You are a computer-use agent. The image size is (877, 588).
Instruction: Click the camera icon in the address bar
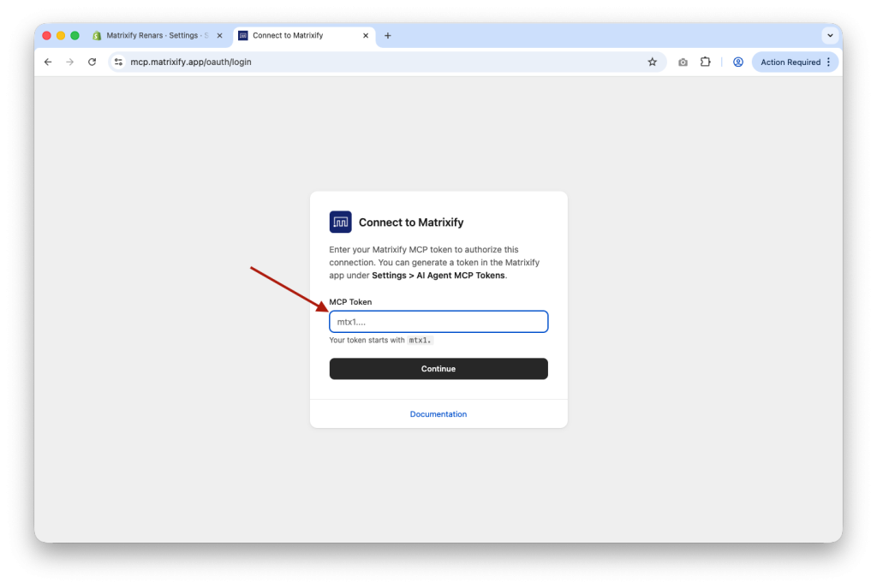(682, 62)
